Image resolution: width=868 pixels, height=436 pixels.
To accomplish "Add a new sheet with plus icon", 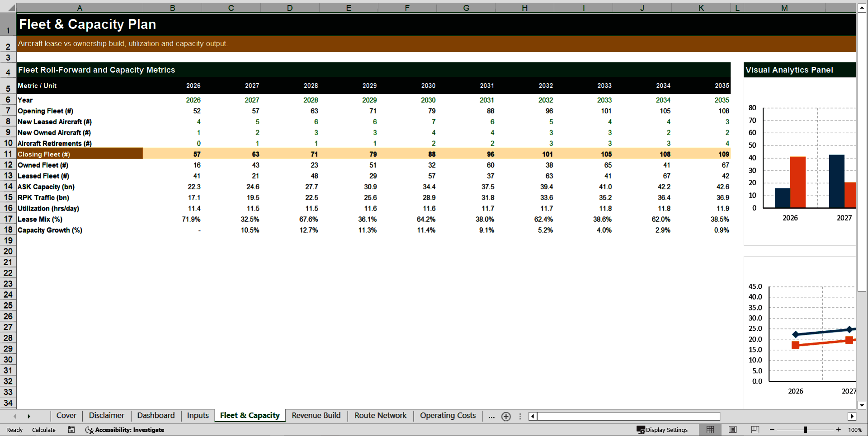I will [506, 417].
